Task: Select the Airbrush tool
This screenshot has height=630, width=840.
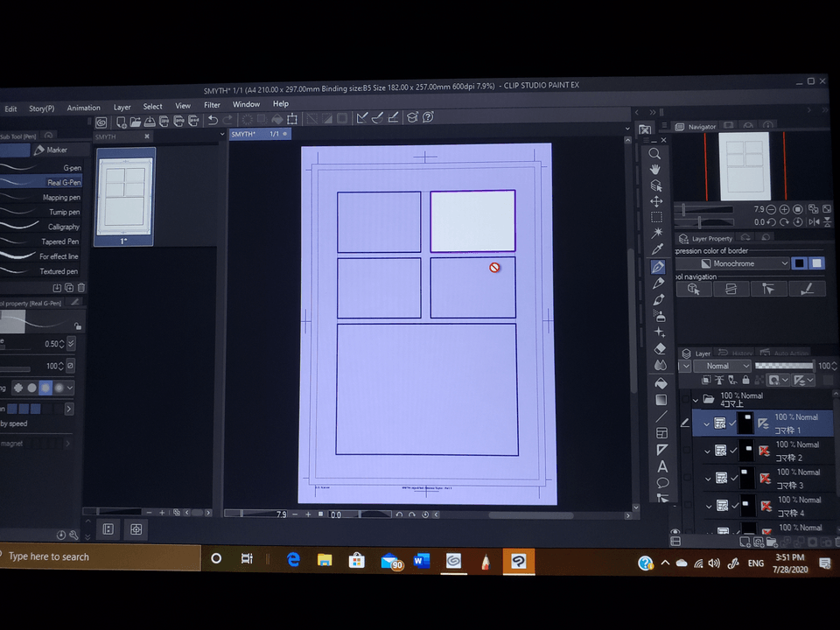Action: pyautogui.click(x=660, y=316)
